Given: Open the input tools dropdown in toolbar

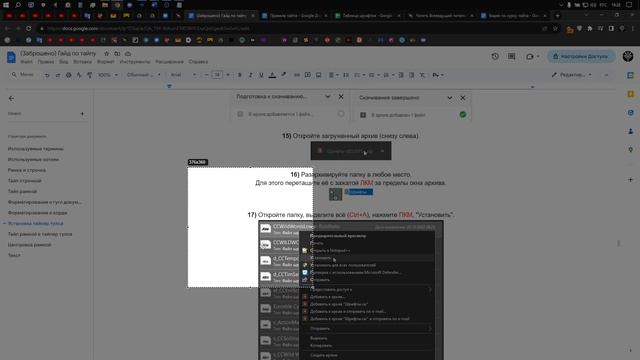Looking at the screenshot, I should click(x=438, y=75).
